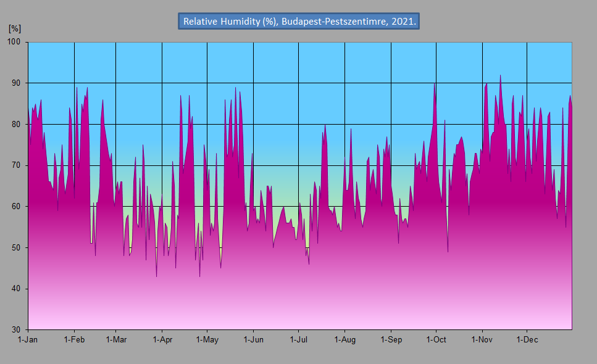
Task: Click the 1-Aug date label
Action: (x=344, y=339)
